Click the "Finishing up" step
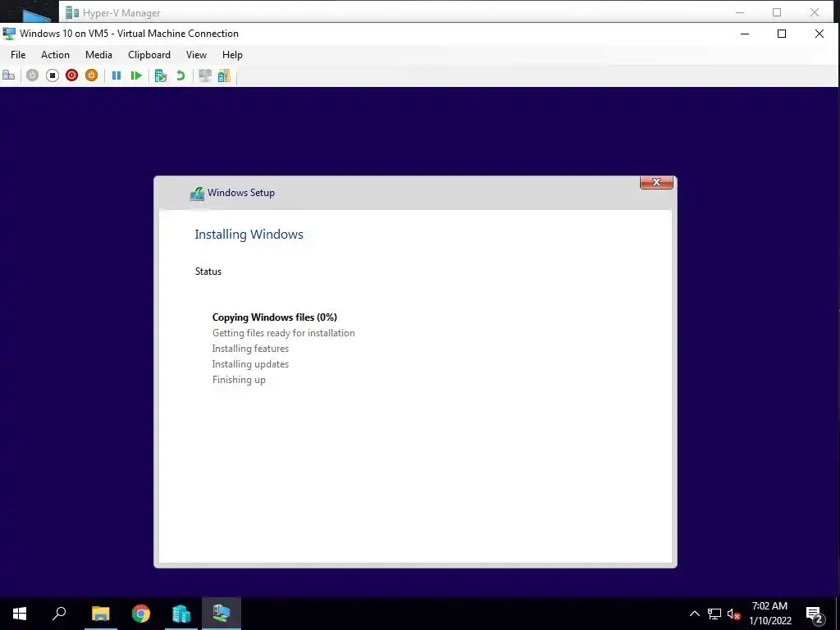The height and width of the screenshot is (630, 840). [x=239, y=380]
